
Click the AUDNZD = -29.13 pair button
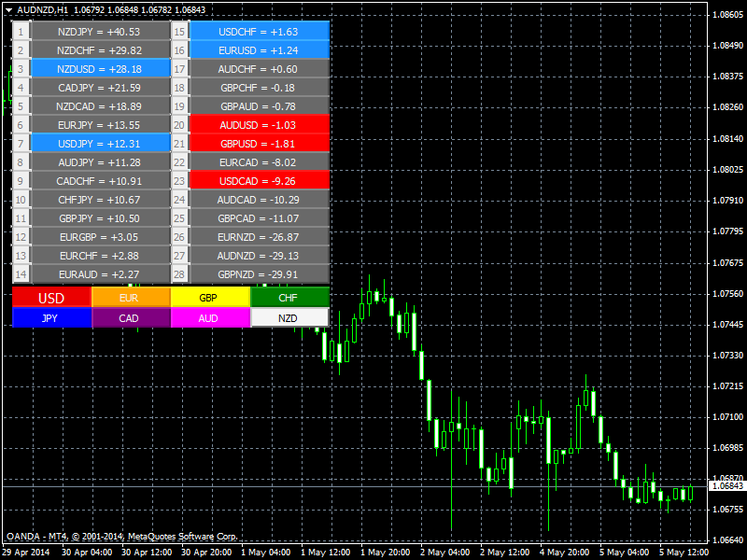tap(259, 255)
